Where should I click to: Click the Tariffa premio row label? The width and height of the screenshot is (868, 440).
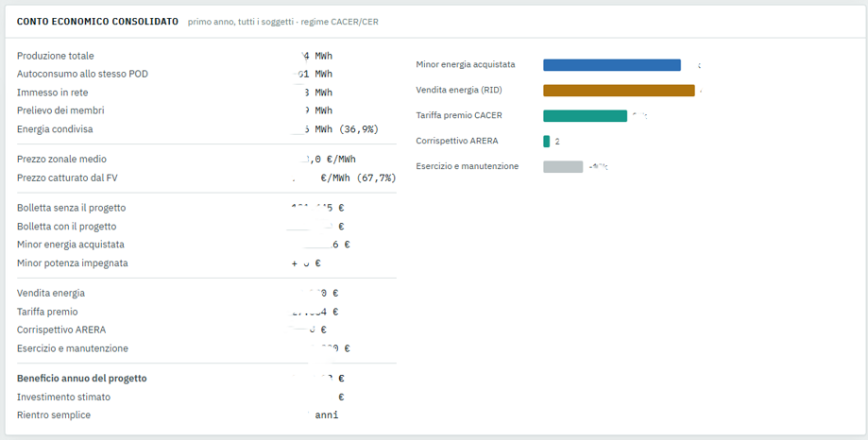[47, 312]
